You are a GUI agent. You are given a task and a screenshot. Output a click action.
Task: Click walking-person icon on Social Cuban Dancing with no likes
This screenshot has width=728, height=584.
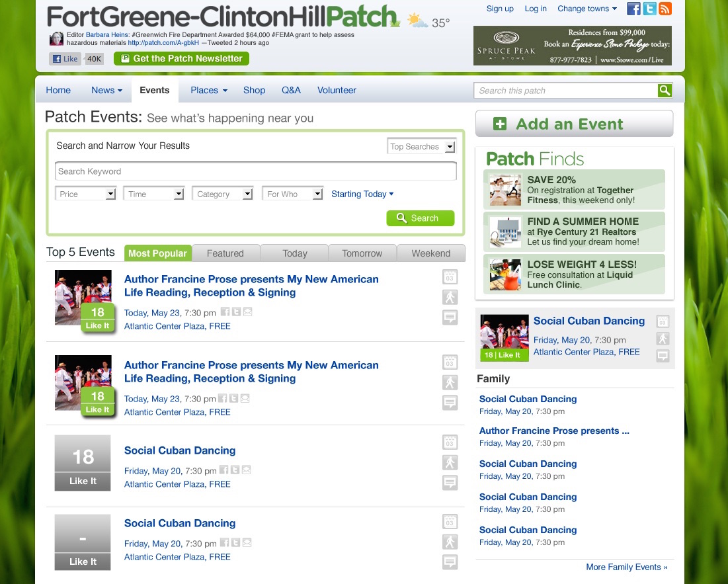pyautogui.click(x=450, y=542)
